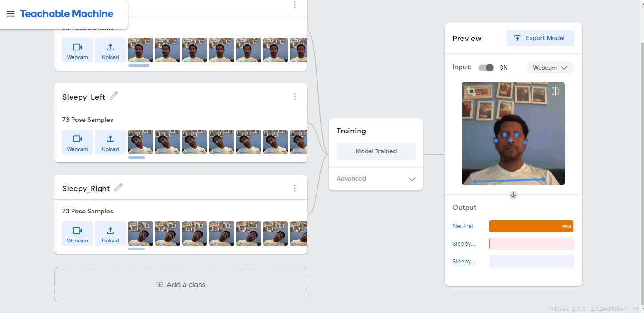Viewport: 644px width, 313px height.
Task: Click the Export Model button
Action: pos(541,38)
